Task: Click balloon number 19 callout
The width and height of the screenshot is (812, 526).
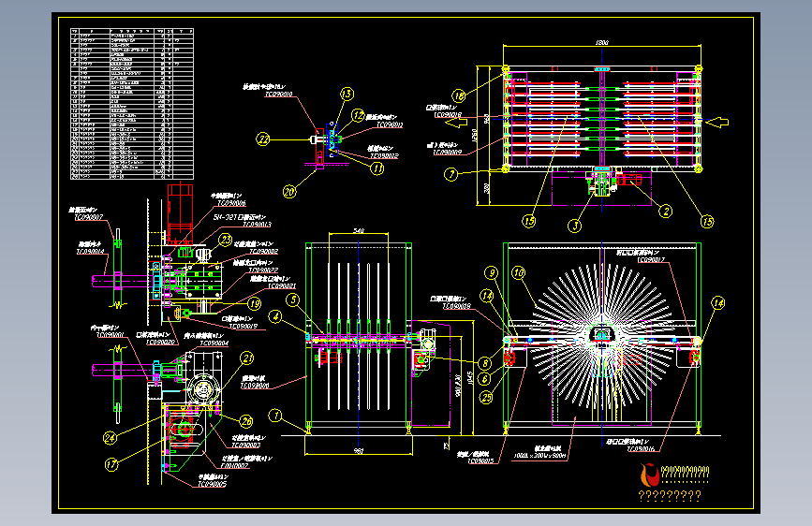Action: [x=254, y=304]
